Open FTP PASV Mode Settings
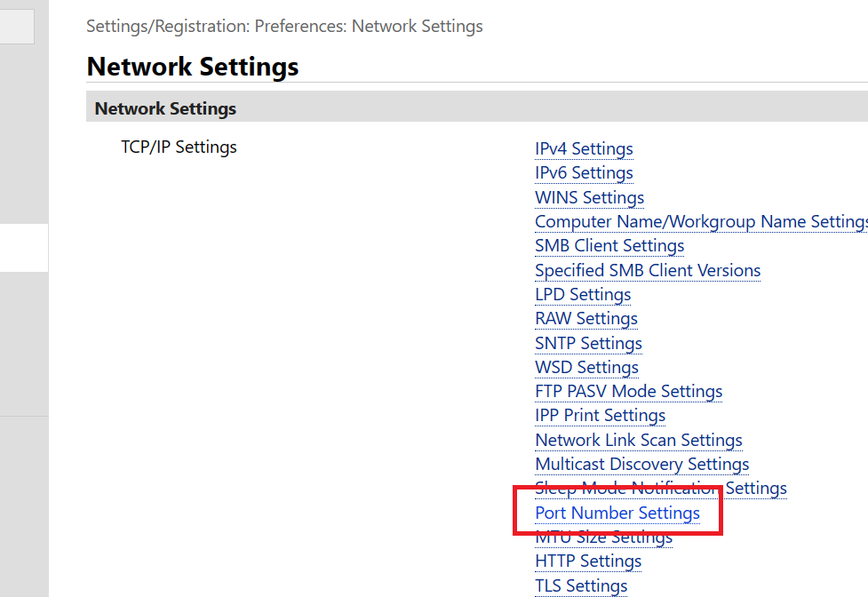868x597 pixels. 628,391
